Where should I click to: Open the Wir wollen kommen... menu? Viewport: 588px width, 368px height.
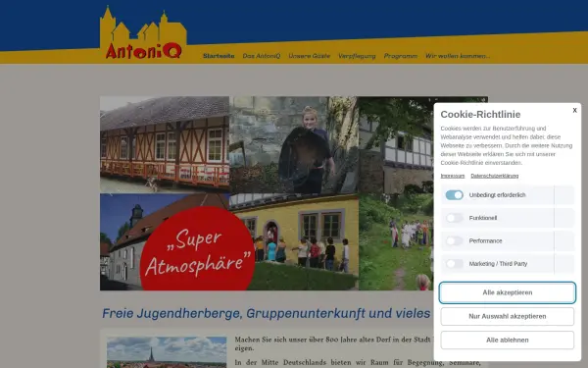point(458,56)
